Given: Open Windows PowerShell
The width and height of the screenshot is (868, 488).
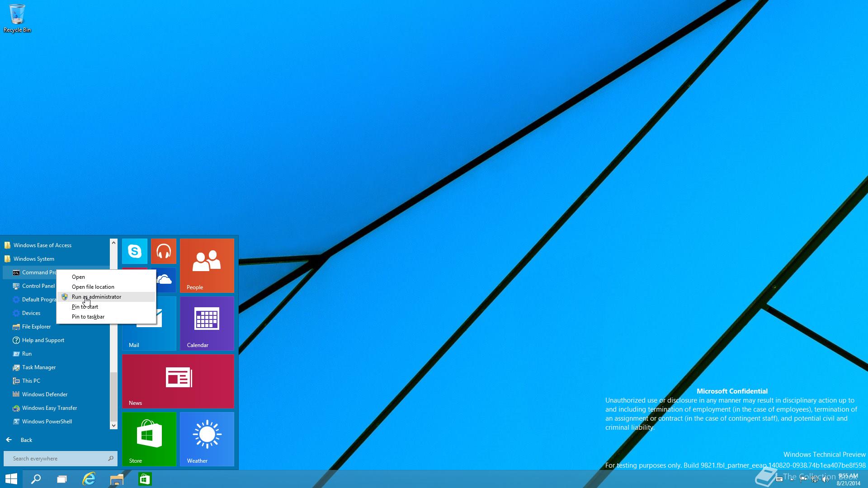Looking at the screenshot, I should 57,422.
